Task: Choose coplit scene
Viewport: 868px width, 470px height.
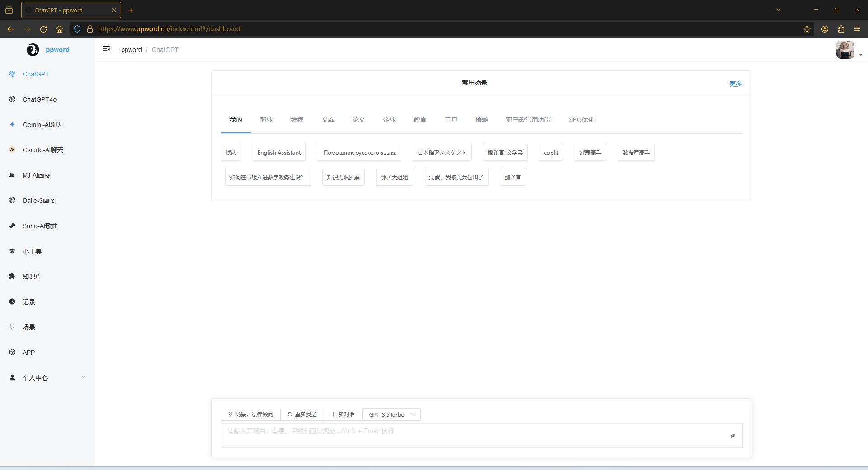Action: point(551,152)
